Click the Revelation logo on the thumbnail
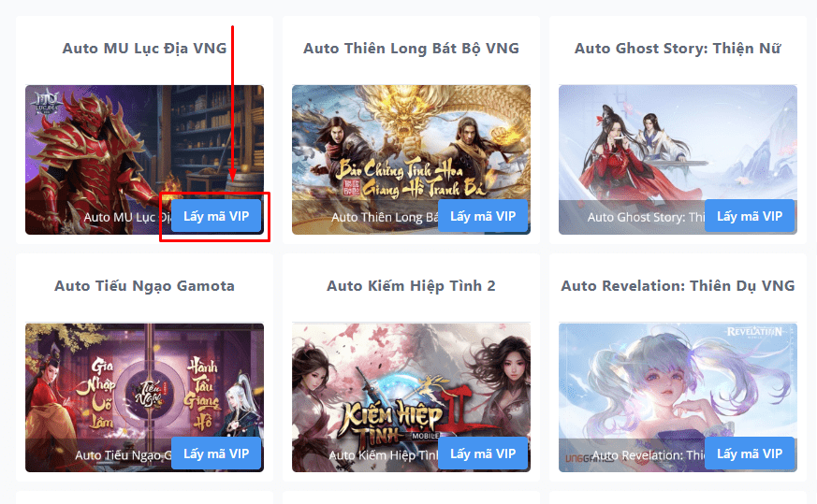817x504 pixels. point(754,332)
